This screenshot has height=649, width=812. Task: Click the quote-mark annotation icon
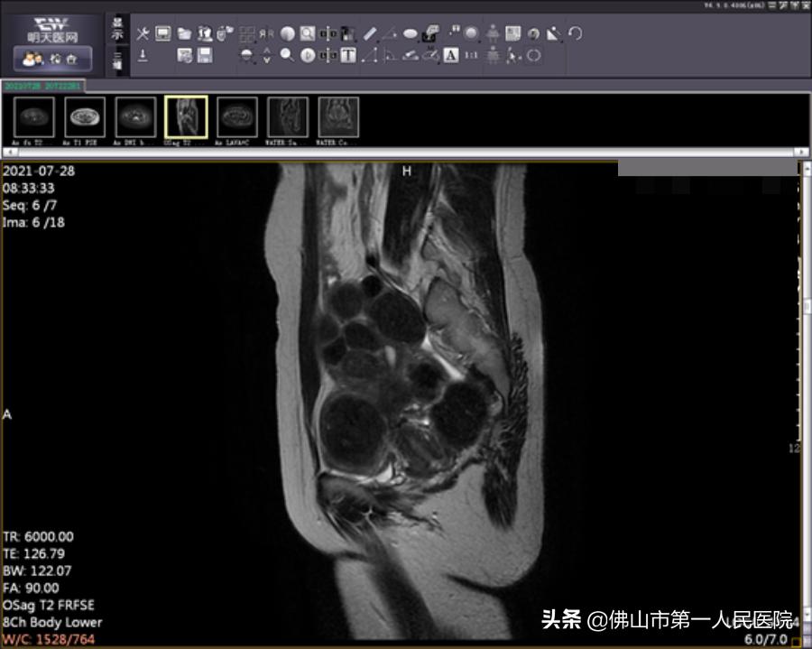tap(454, 31)
